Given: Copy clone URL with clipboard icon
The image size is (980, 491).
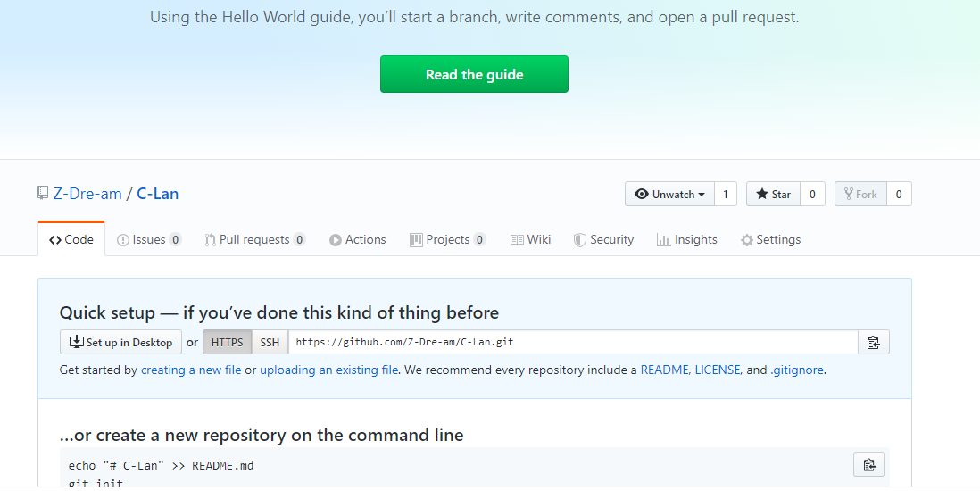Looking at the screenshot, I should [873, 342].
